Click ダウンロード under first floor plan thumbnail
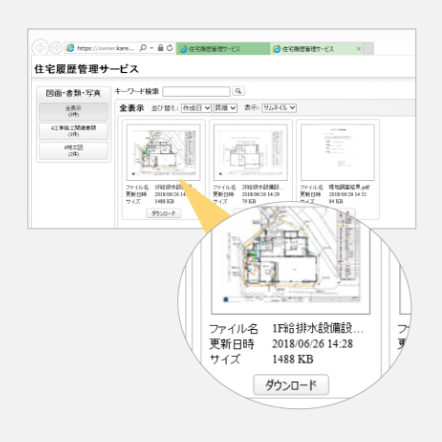The width and height of the screenshot is (442, 442). pyautogui.click(x=164, y=213)
